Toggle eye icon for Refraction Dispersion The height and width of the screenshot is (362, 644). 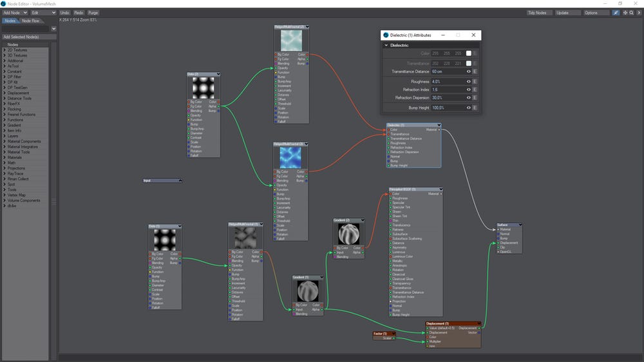coord(469,98)
